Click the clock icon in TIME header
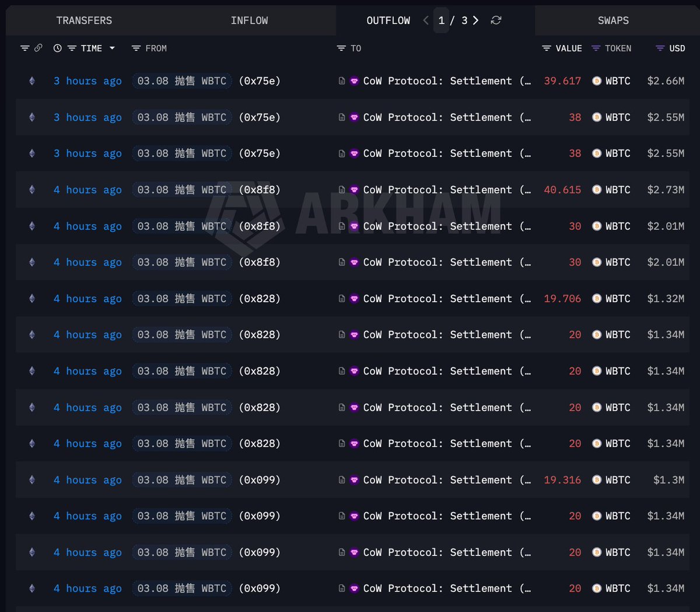700x612 pixels. coord(57,48)
